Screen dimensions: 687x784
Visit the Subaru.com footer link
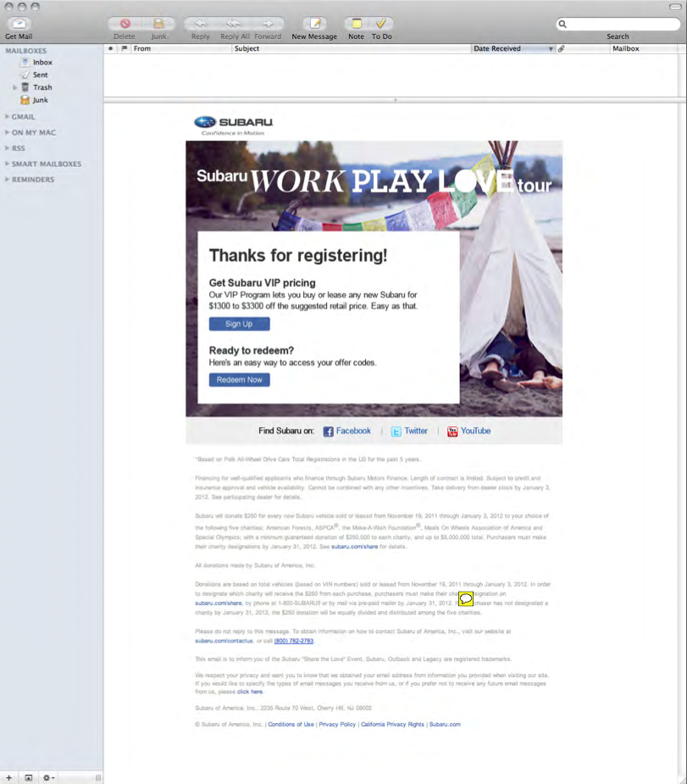(445, 724)
